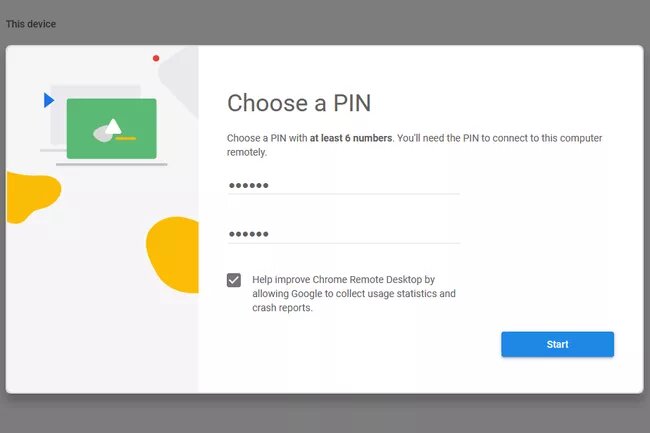Click the large yellow blob near divider
The width and height of the screenshot is (650, 433).
[173, 254]
